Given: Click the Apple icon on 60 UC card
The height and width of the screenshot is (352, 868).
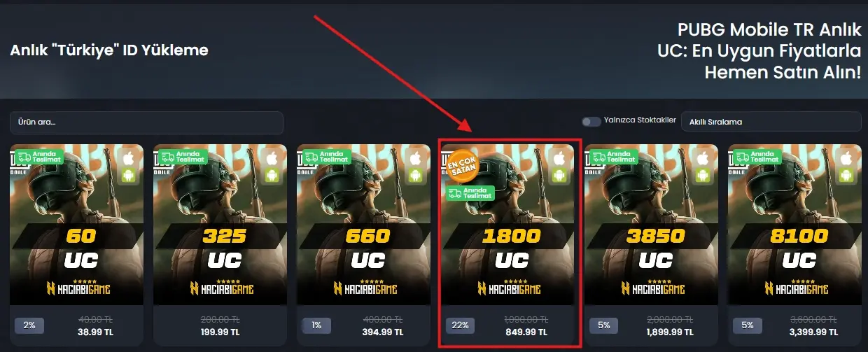Looking at the screenshot, I should click(x=127, y=157).
